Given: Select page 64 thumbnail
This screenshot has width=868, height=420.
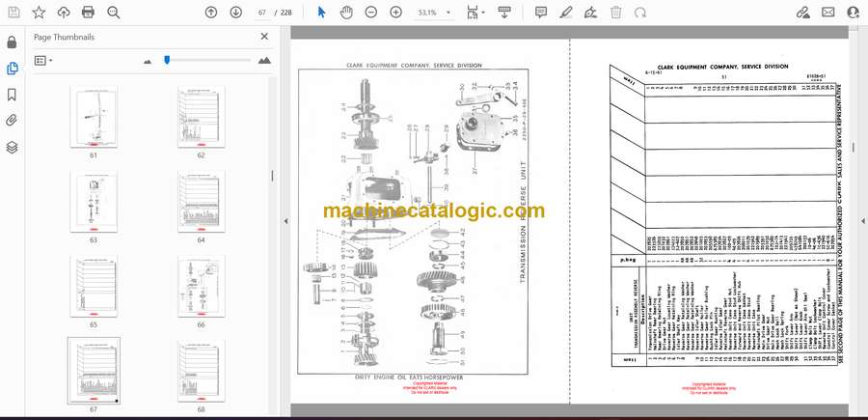Looking at the screenshot, I should [201, 202].
